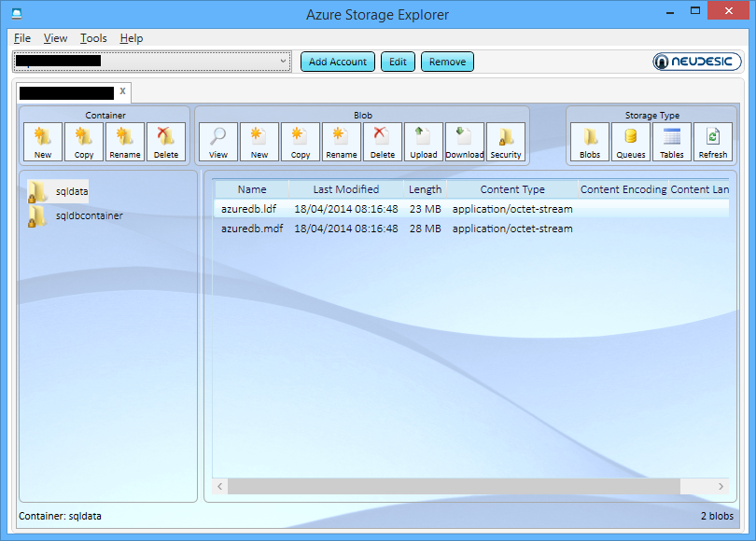756x541 pixels.
Task: Select the azuredb.ldf blob row
Action: click(470, 209)
